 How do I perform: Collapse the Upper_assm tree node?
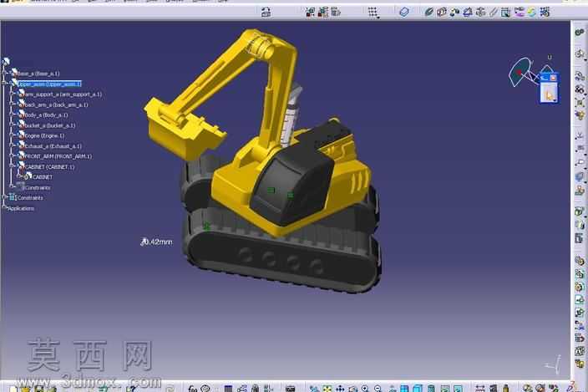(5, 84)
